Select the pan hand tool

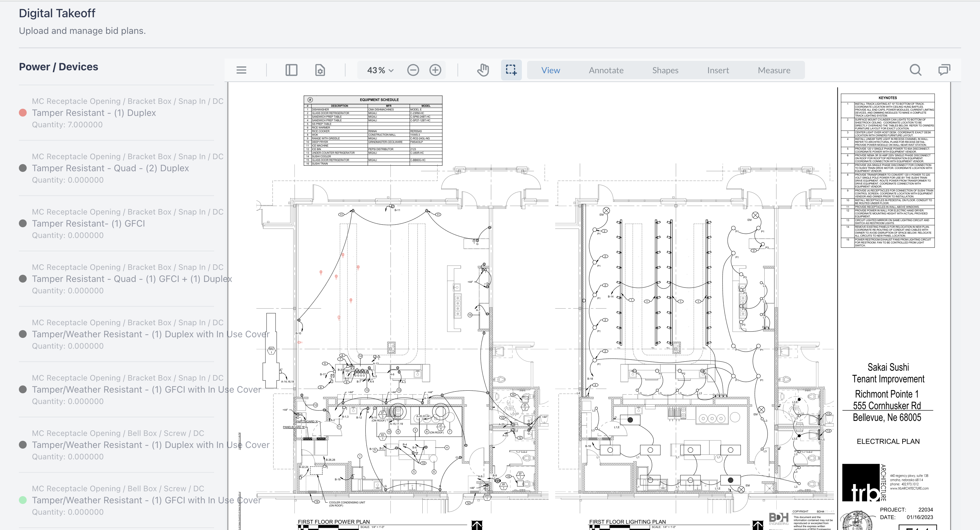(483, 70)
